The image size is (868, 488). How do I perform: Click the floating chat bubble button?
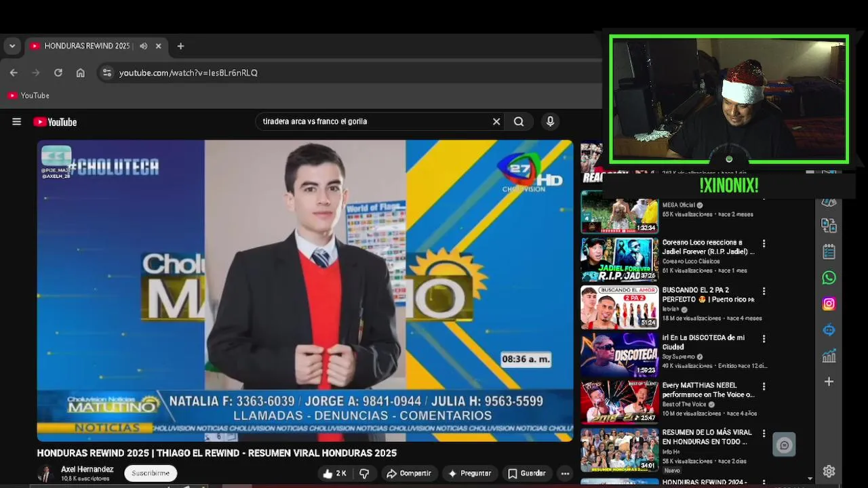click(784, 445)
